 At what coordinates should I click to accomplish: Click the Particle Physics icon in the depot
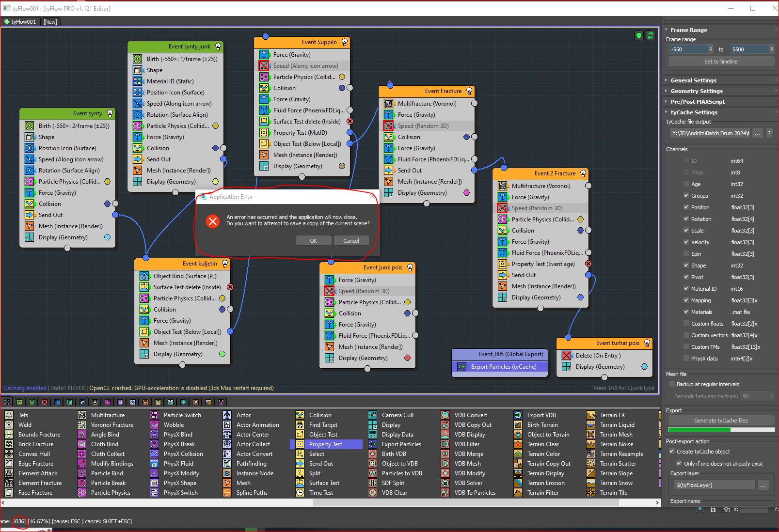pos(81,493)
